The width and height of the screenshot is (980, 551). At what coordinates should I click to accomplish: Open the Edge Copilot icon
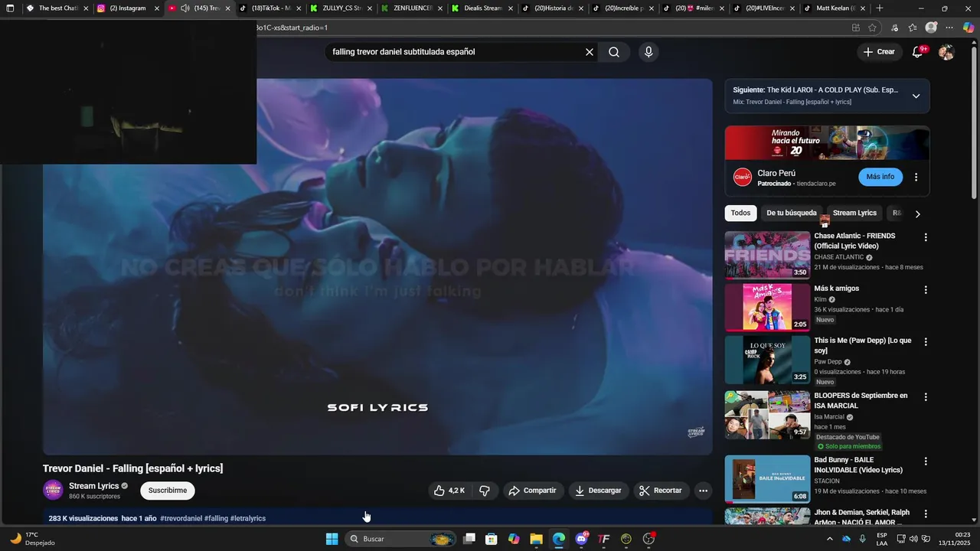click(x=968, y=28)
